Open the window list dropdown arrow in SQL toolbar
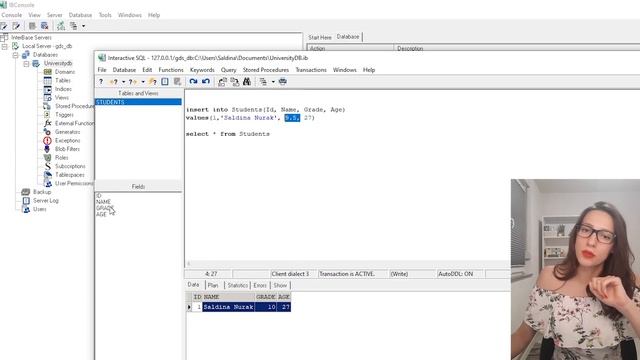 coord(273,82)
